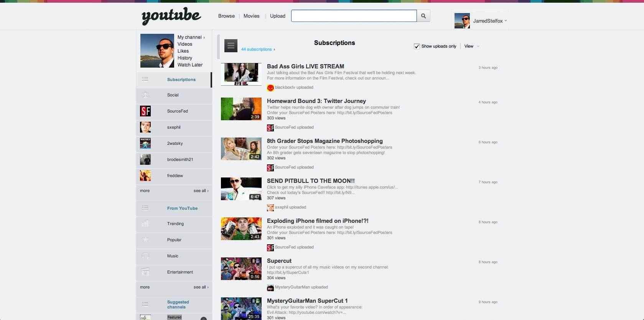Open the Movies menu item
Screen dimensions: 644x320
(251, 16)
